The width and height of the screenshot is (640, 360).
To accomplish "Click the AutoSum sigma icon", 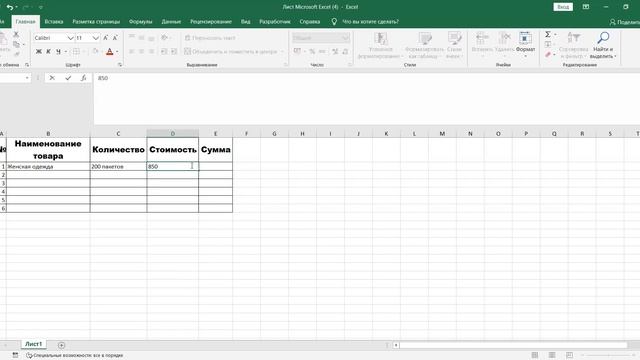I will click(x=548, y=35).
